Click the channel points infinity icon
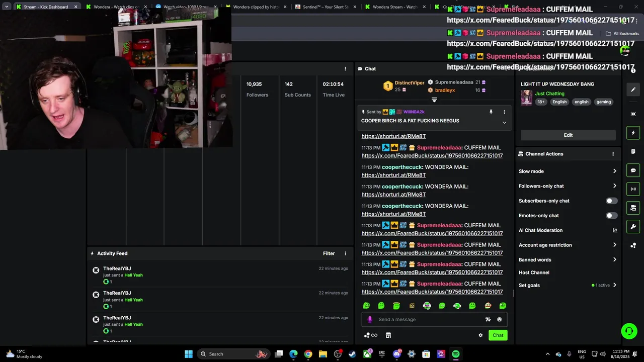Viewport: 644px width, 362px height. point(374,335)
